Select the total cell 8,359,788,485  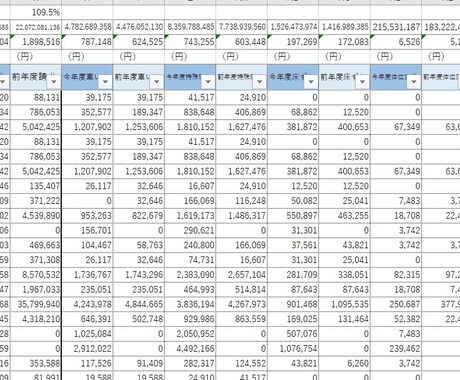(x=190, y=27)
